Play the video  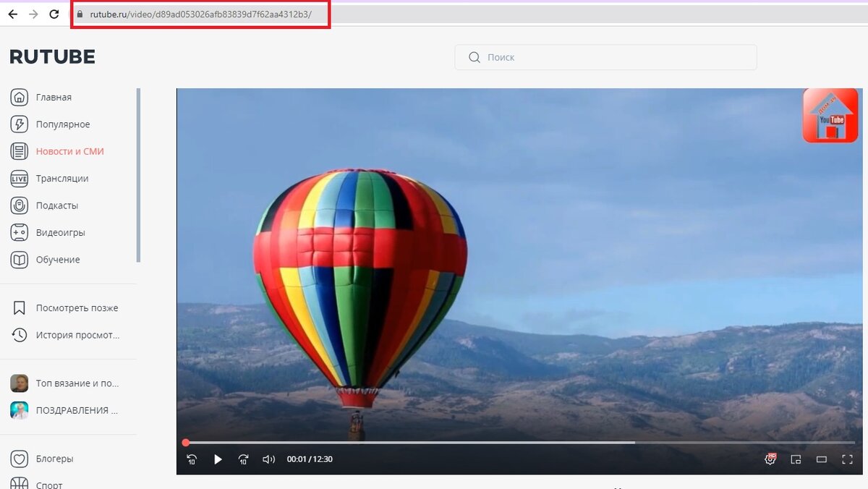[218, 459]
